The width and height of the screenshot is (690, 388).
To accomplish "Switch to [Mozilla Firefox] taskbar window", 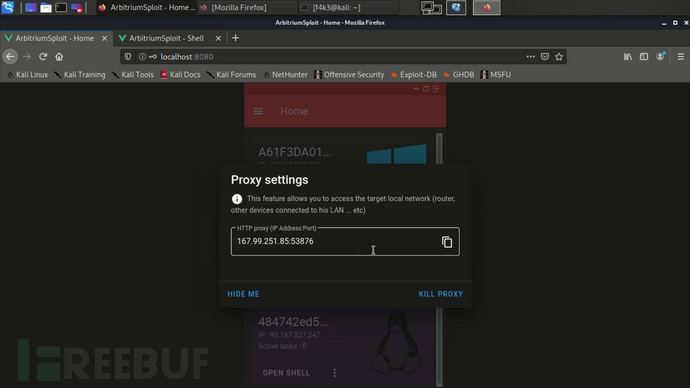I will (247, 7).
